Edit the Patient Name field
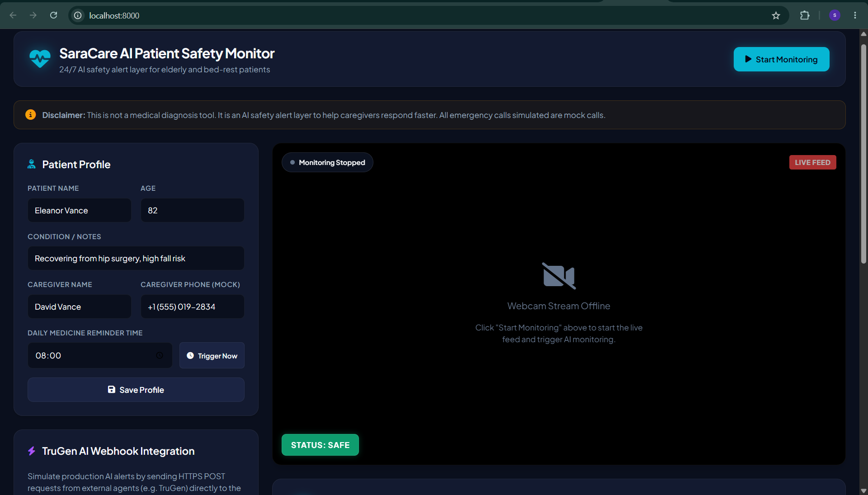This screenshot has height=495, width=868. (80, 210)
